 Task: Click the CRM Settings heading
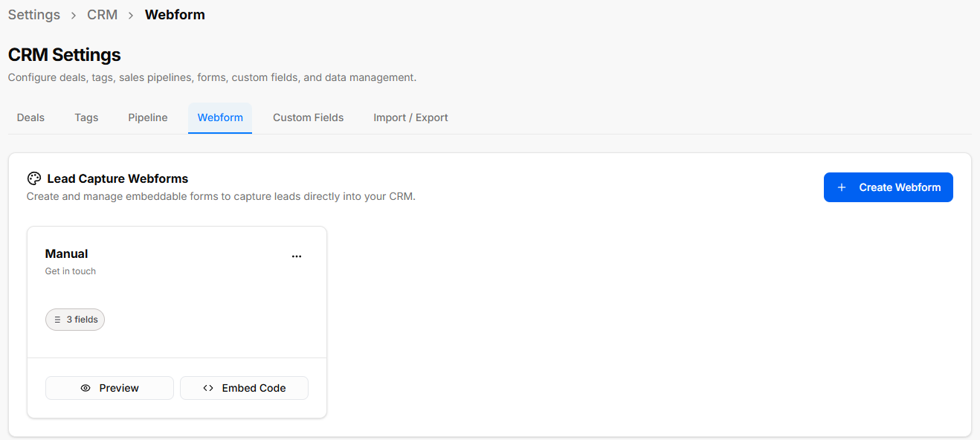click(x=65, y=55)
